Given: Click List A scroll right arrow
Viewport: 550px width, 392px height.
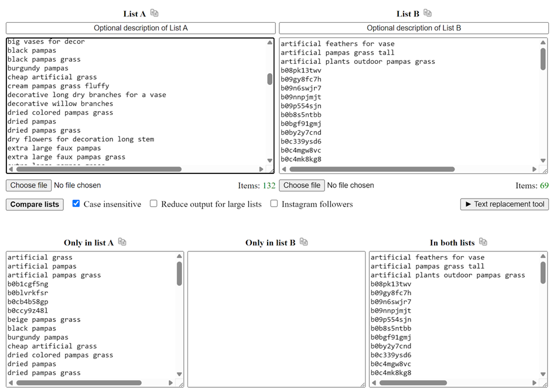Looking at the screenshot, I should click(x=261, y=169).
